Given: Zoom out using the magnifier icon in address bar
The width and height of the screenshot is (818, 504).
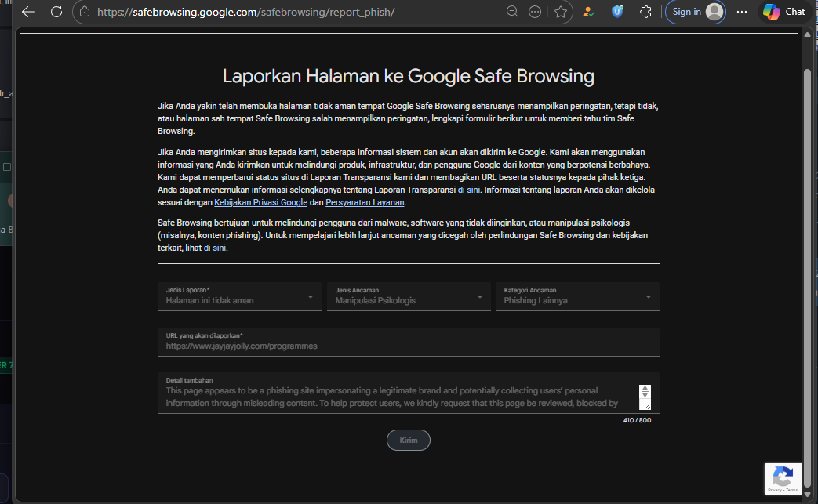Looking at the screenshot, I should click(512, 12).
